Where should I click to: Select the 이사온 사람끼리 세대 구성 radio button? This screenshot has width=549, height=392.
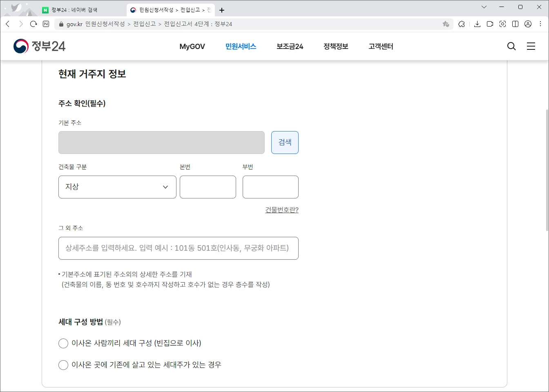[x=63, y=343]
